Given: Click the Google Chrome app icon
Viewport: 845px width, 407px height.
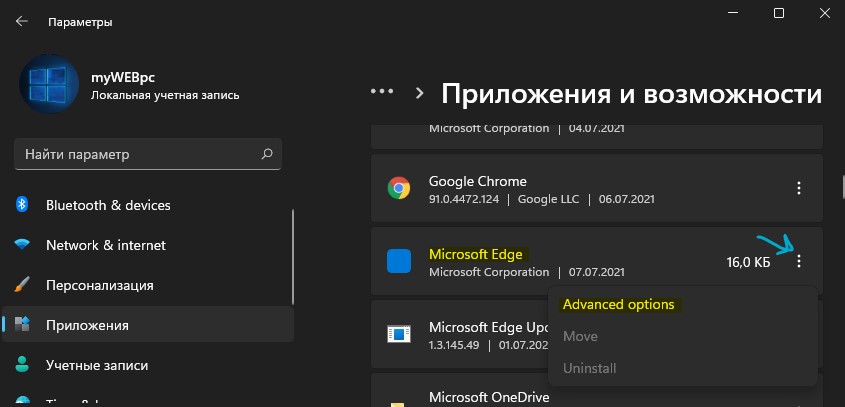Looking at the screenshot, I should tap(399, 188).
